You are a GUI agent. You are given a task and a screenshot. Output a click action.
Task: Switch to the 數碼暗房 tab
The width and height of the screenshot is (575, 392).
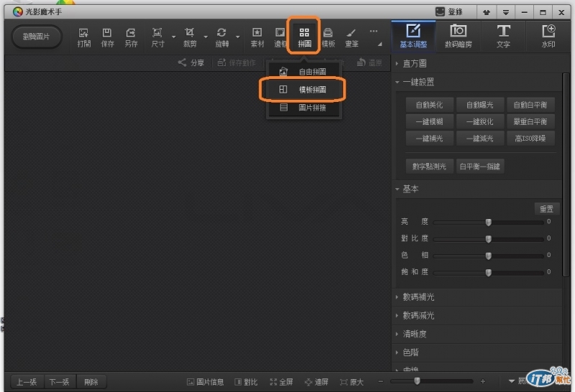459,35
